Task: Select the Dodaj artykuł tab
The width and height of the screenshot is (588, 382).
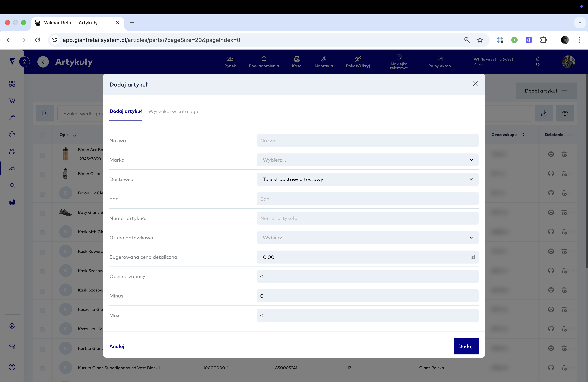Action: [126, 111]
